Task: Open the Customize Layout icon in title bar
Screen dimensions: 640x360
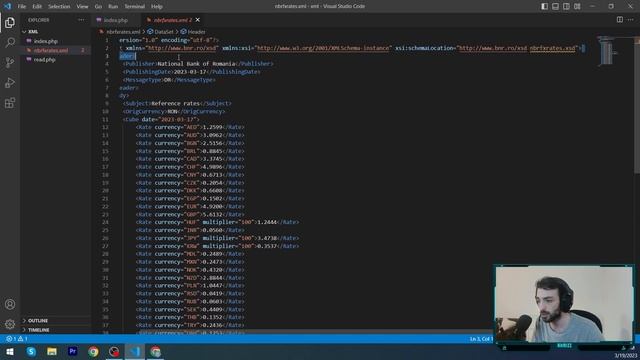Action: pyautogui.click(x=577, y=6)
